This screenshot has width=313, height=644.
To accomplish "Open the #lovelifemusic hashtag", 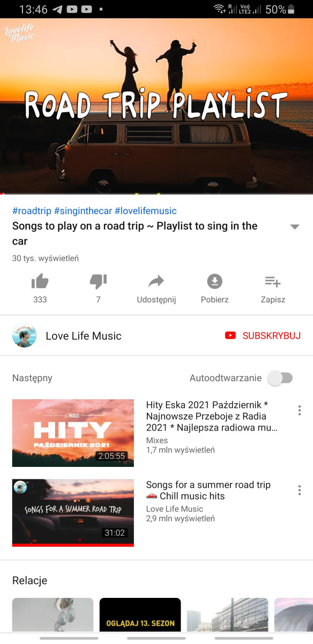I will tap(145, 211).
